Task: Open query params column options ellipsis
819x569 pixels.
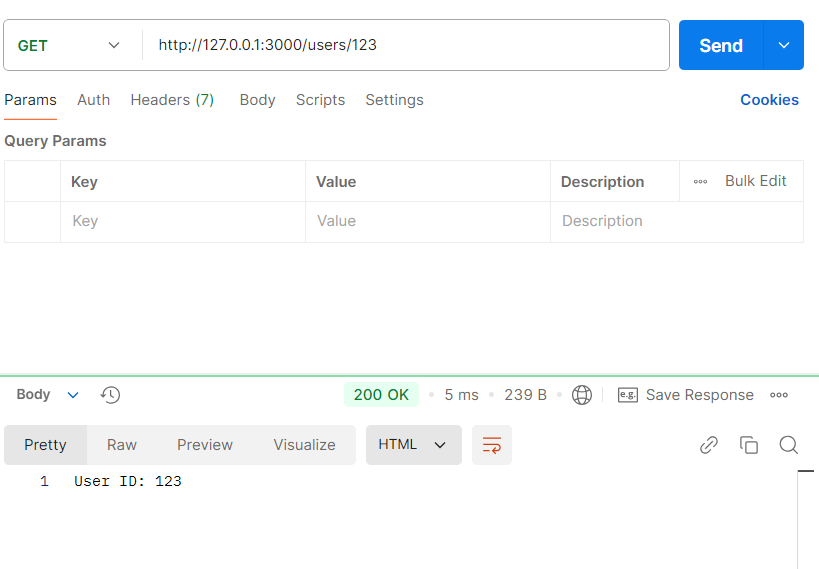Action: (x=700, y=181)
